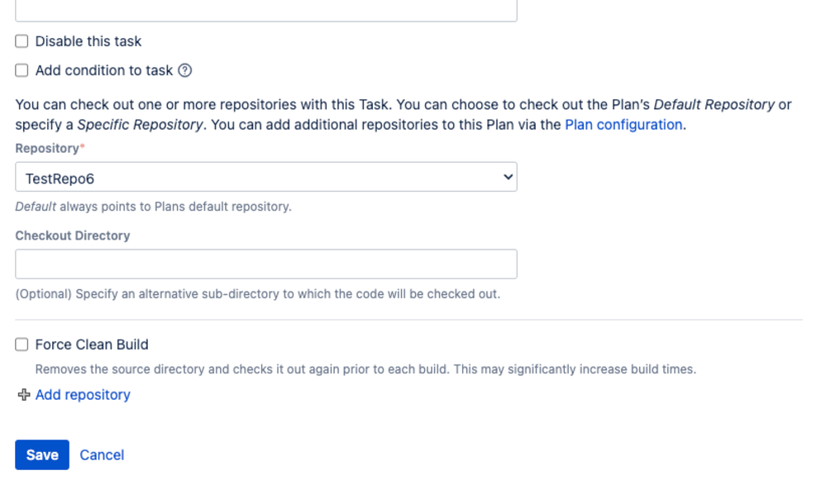The height and width of the screenshot is (504, 826).
Task: Tick the Disable this task checkbox
Action: (x=21, y=41)
